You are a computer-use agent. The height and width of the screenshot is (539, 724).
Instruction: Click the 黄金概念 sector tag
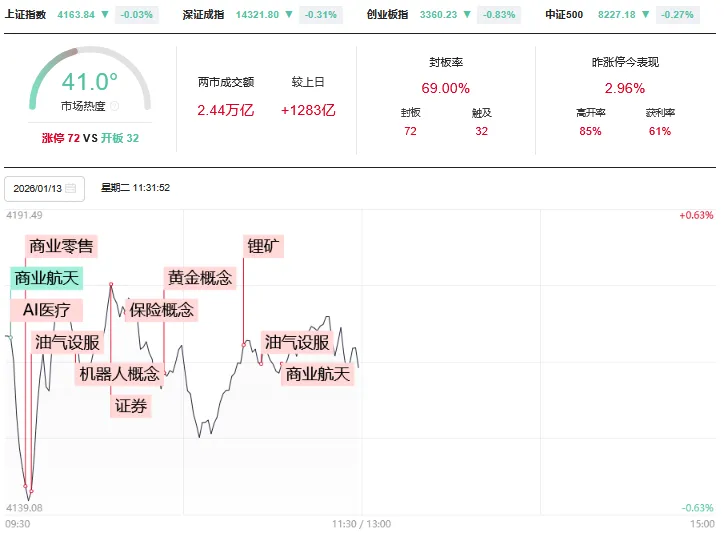click(199, 278)
